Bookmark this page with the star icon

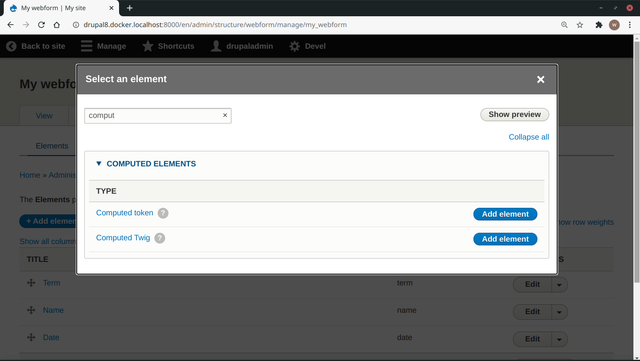coord(580,25)
